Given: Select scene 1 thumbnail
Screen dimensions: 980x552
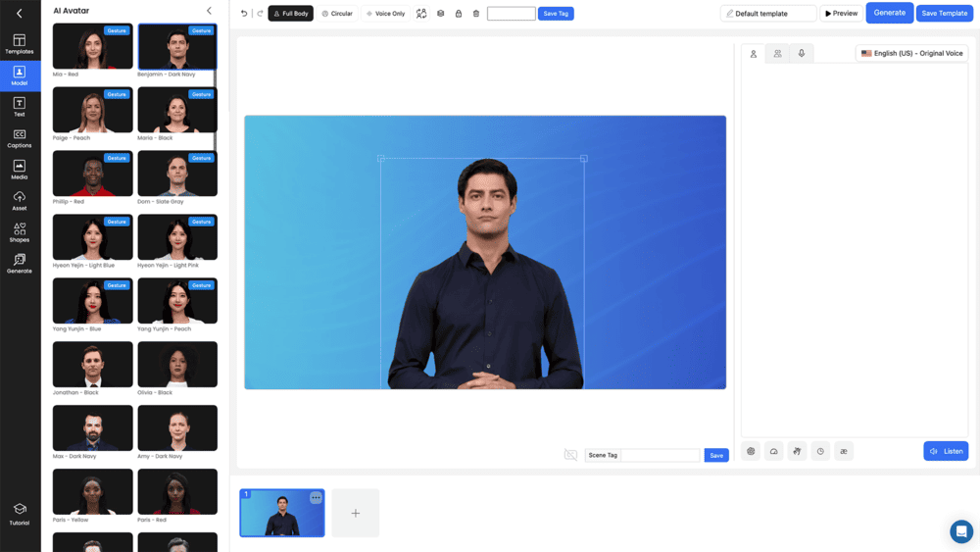Looking at the screenshot, I should 282,513.
